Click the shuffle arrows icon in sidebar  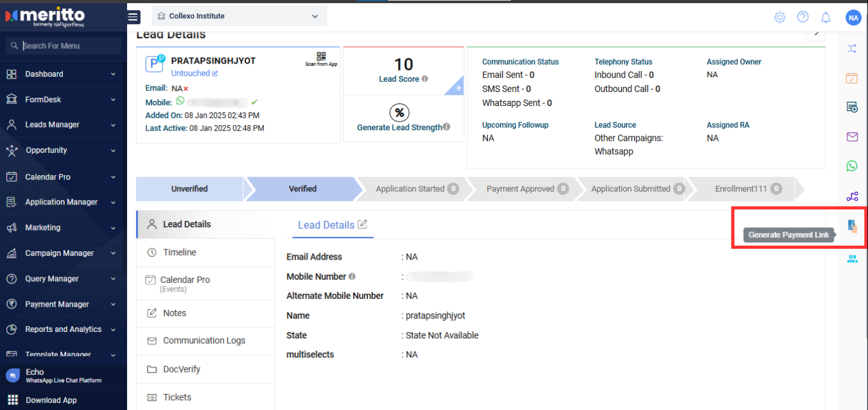pos(852,48)
